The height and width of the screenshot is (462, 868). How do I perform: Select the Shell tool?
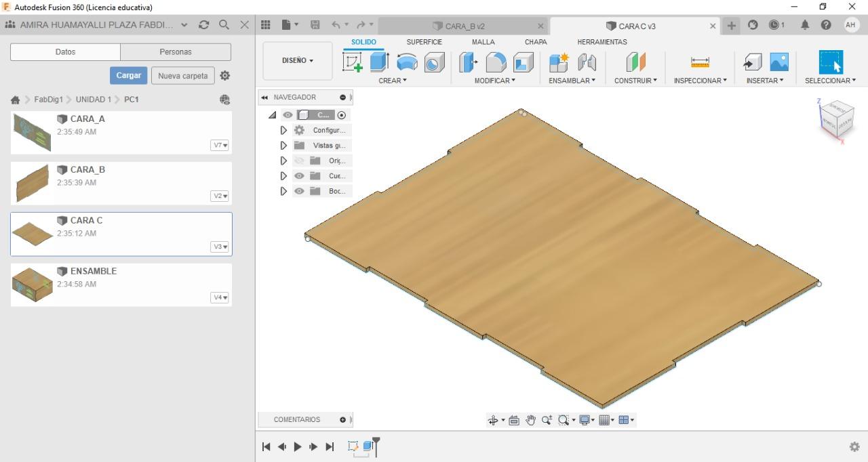[523, 62]
